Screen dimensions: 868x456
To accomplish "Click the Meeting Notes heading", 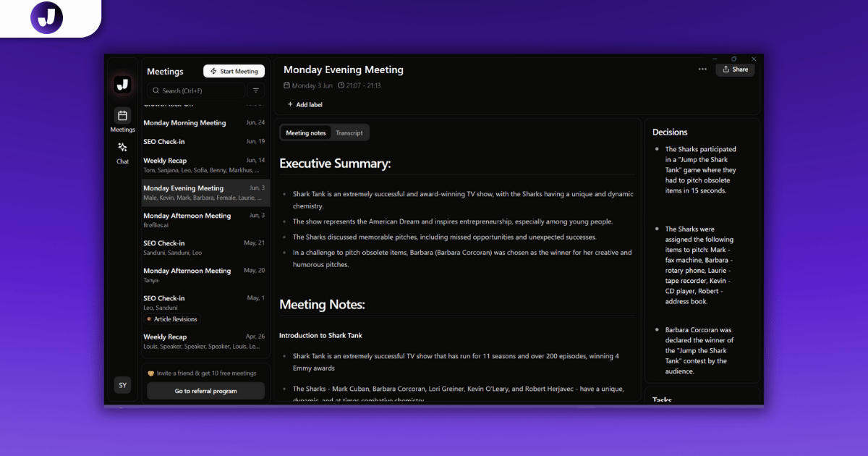I will tap(322, 305).
